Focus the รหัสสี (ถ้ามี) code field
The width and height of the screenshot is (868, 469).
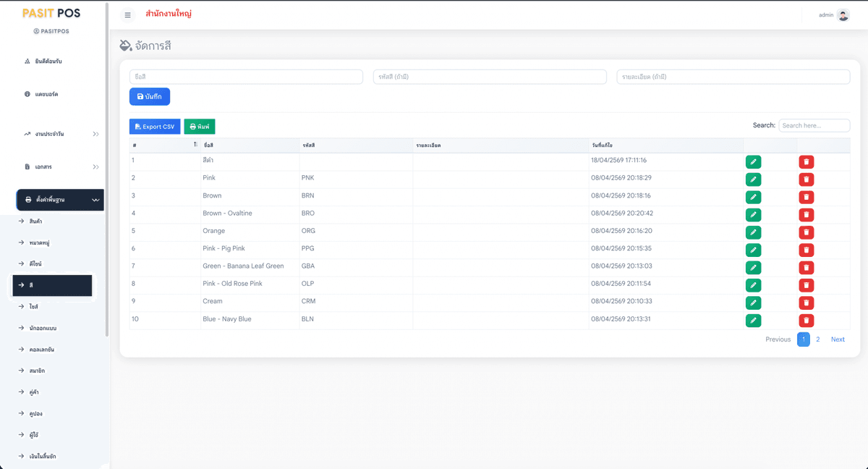[x=490, y=77]
